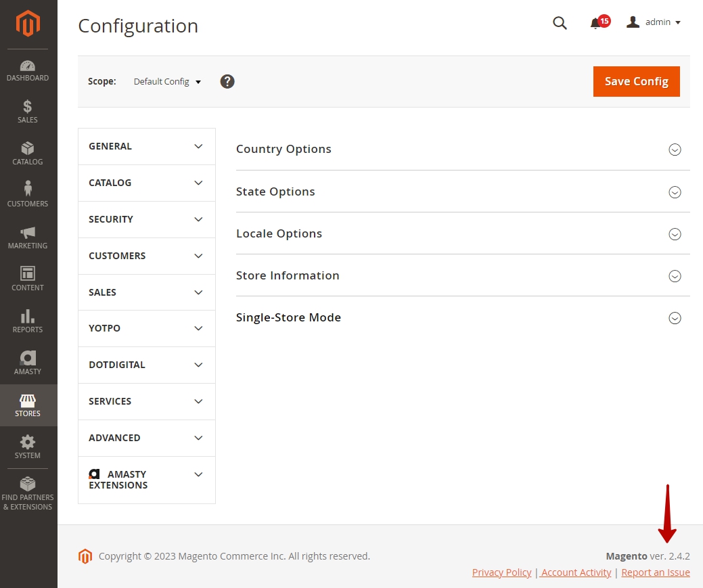703x588 pixels.
Task: Expand the Single-Store Mode section
Action: tap(463, 317)
